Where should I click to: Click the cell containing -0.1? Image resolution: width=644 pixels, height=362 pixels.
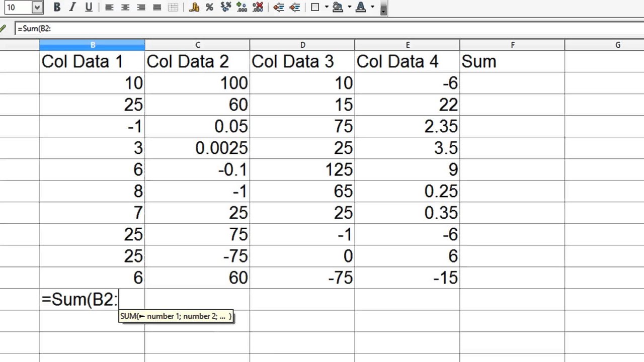[x=197, y=169]
